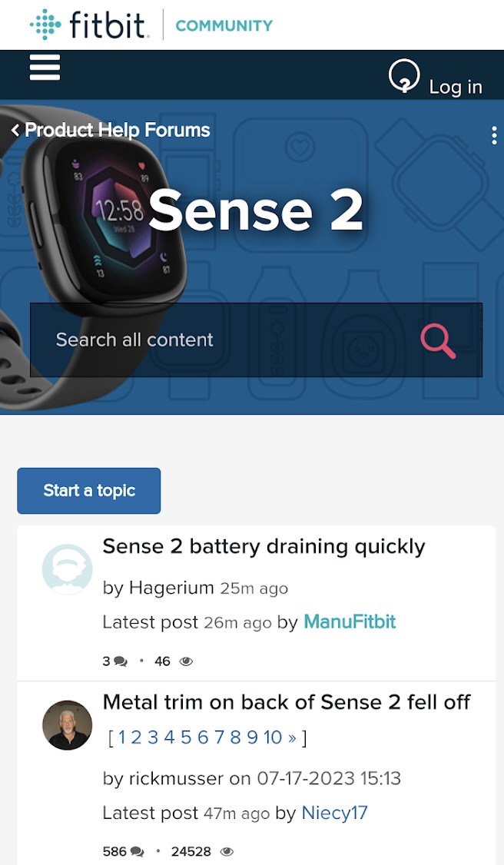Open Hagerium's default avatar
The height and width of the screenshot is (865, 504).
coord(68,568)
